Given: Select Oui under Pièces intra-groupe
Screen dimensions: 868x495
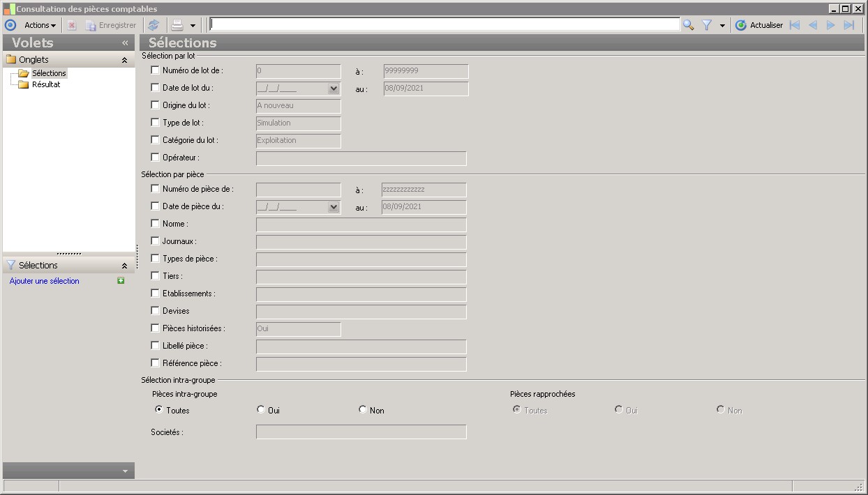Looking at the screenshot, I should coord(261,409).
